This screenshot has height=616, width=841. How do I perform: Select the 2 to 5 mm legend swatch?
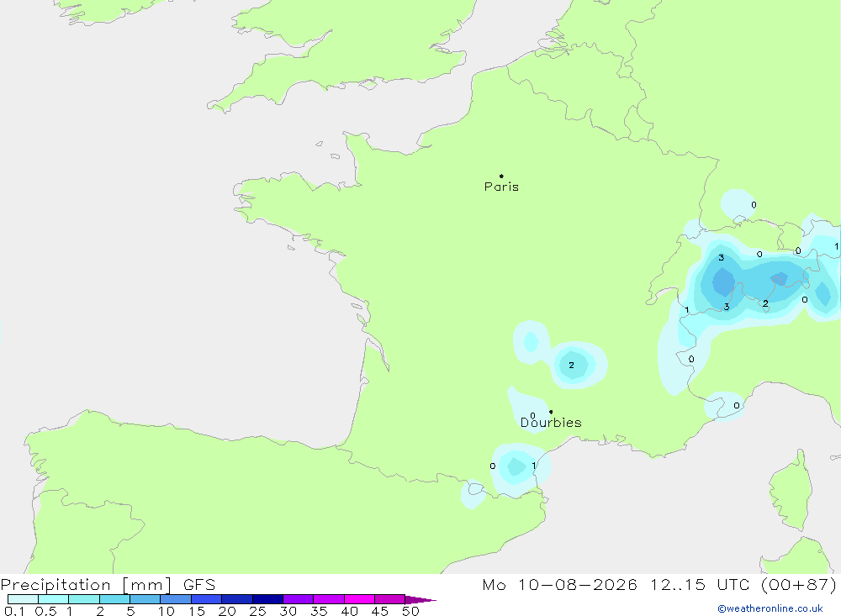tap(114, 599)
